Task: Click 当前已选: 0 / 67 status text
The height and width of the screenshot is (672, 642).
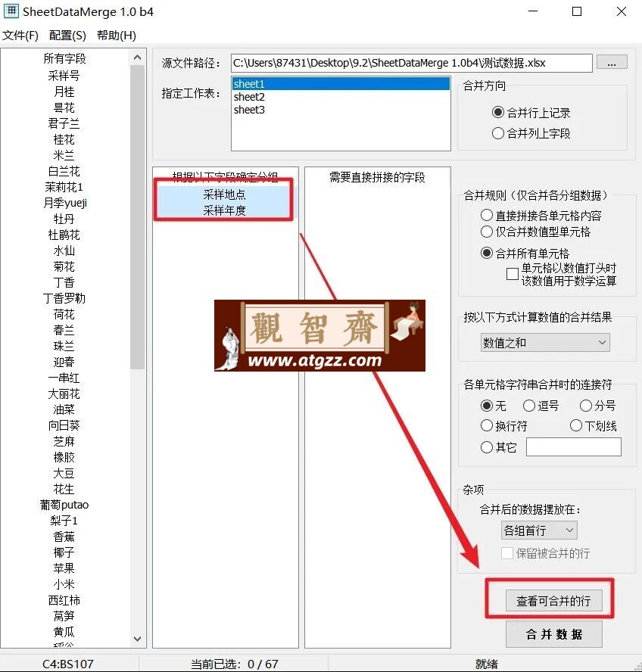Action: [x=234, y=664]
